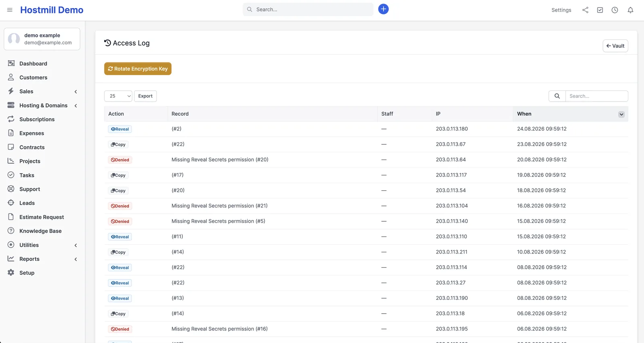Open the hamburger menu icon
Image resolution: width=644 pixels, height=343 pixels.
point(10,10)
